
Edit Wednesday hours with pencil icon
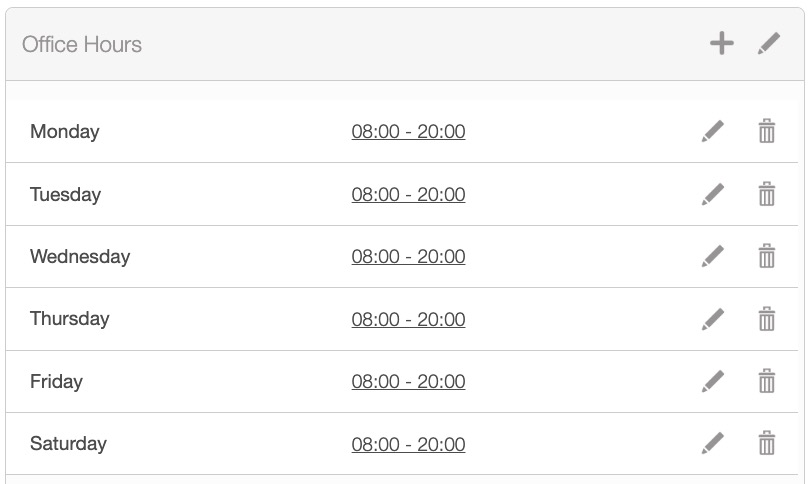[x=712, y=256]
